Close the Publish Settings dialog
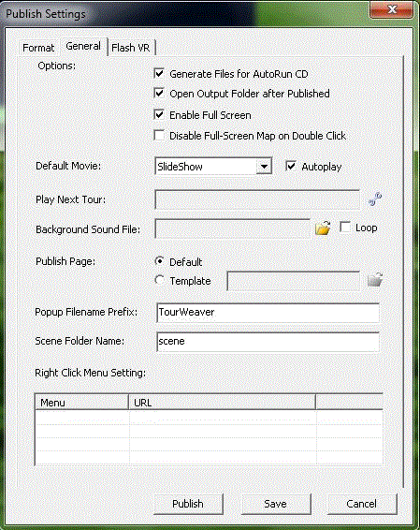The image size is (420, 530). click(x=391, y=9)
